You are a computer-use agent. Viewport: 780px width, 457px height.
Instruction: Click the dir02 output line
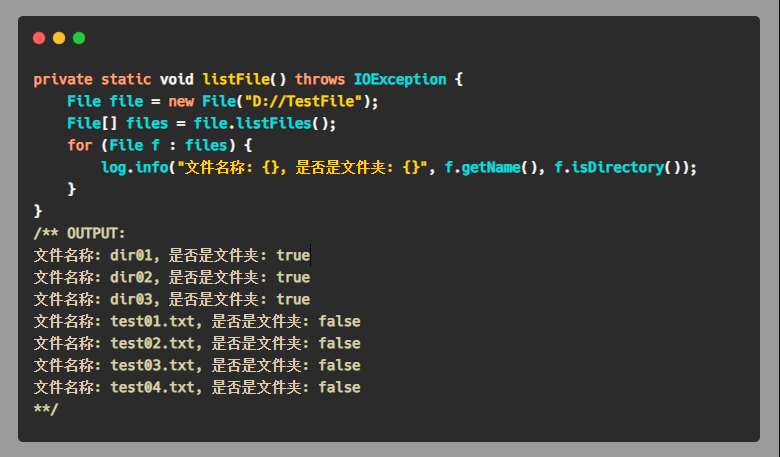click(172, 277)
